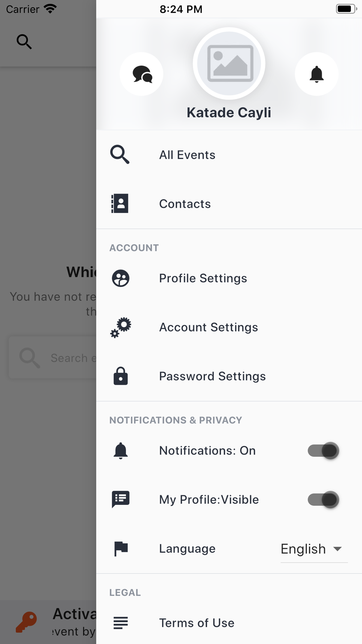
Task: Click the Contacts address book icon
Action: [120, 204]
